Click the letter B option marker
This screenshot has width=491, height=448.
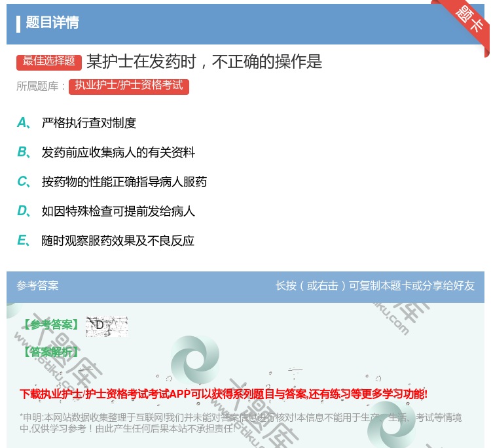click(x=24, y=152)
